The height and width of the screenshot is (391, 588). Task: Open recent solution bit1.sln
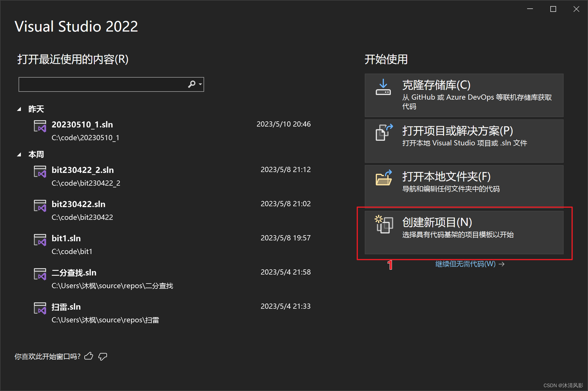click(x=66, y=238)
